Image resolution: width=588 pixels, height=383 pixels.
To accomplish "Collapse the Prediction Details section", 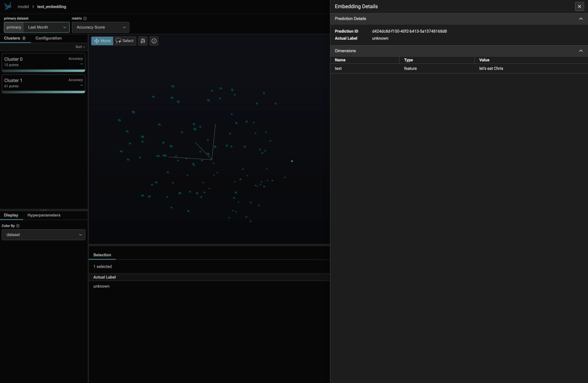I will 580,19.
